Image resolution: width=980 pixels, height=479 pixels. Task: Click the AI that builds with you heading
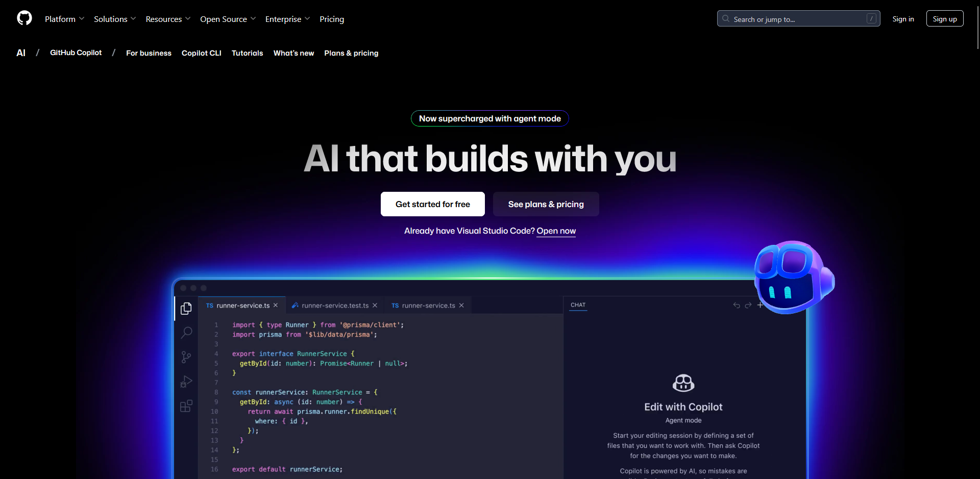tap(490, 159)
